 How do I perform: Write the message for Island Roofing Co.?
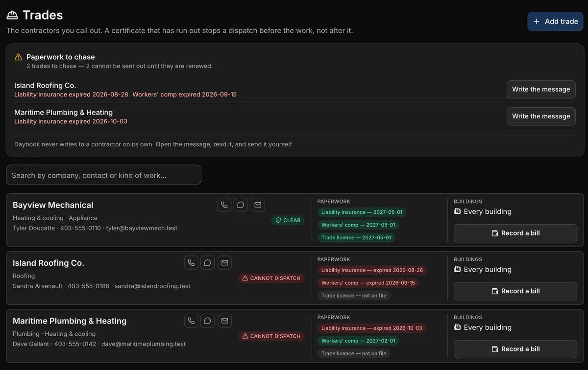coord(541,90)
